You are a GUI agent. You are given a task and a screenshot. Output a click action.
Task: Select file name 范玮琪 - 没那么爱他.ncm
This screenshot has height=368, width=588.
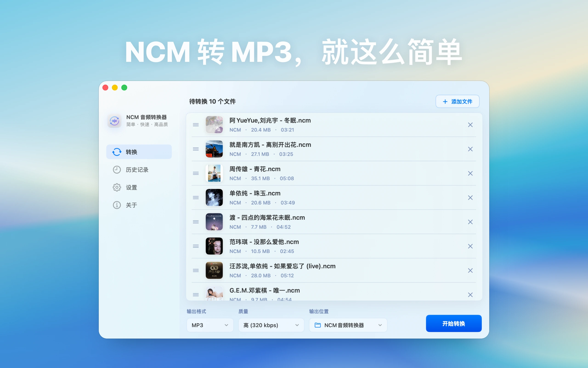pos(264,242)
